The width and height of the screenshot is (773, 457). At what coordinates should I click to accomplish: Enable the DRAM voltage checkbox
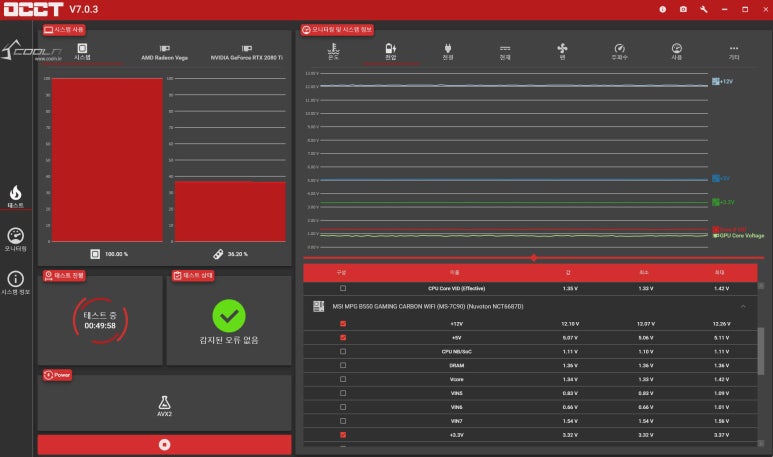343,365
